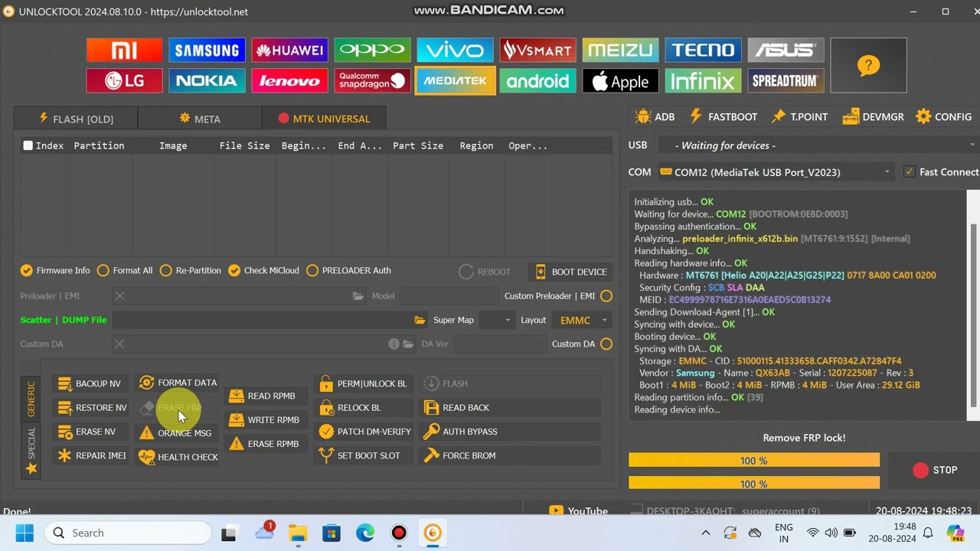The width and height of the screenshot is (980, 551).
Task: Click the BACKUP NV button
Action: 90,383
